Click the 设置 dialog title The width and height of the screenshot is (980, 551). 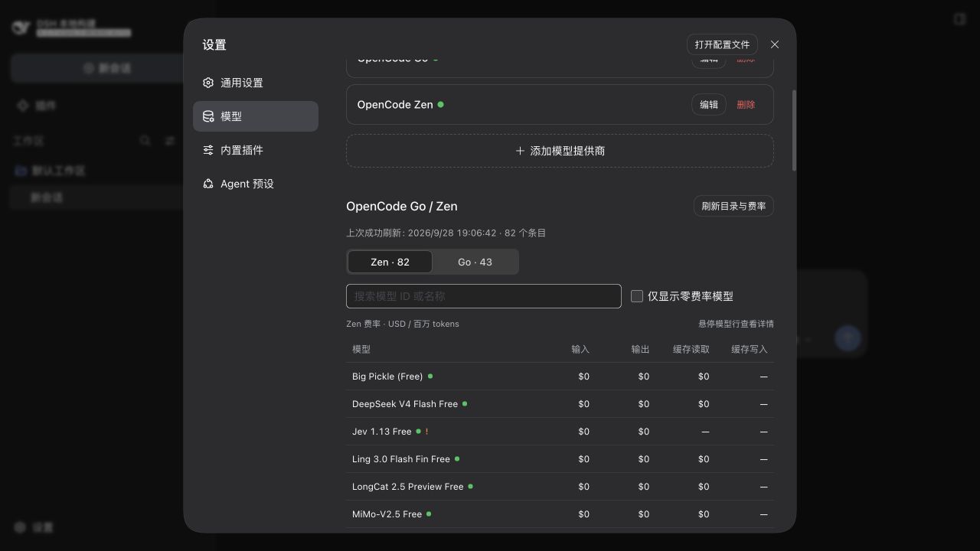214,45
